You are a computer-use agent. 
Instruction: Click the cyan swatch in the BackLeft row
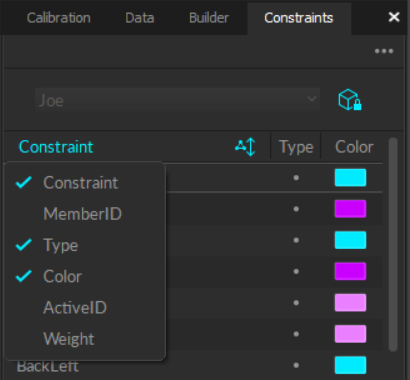pyautogui.click(x=350, y=365)
